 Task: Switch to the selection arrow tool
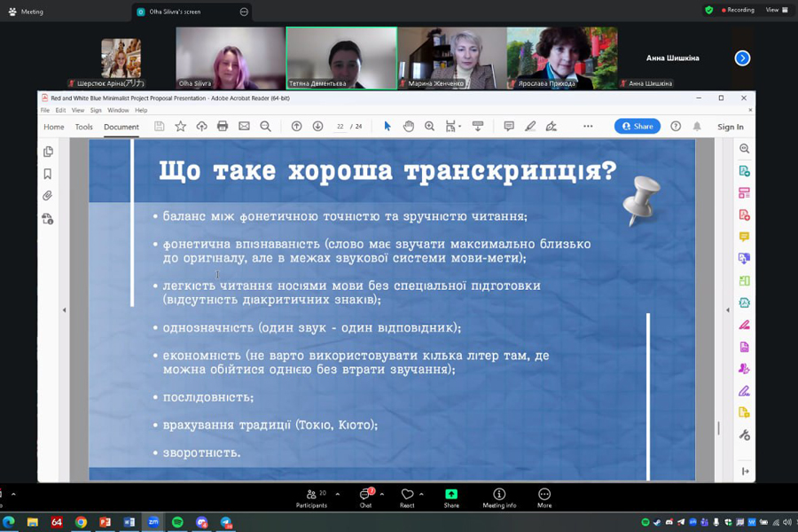click(387, 127)
